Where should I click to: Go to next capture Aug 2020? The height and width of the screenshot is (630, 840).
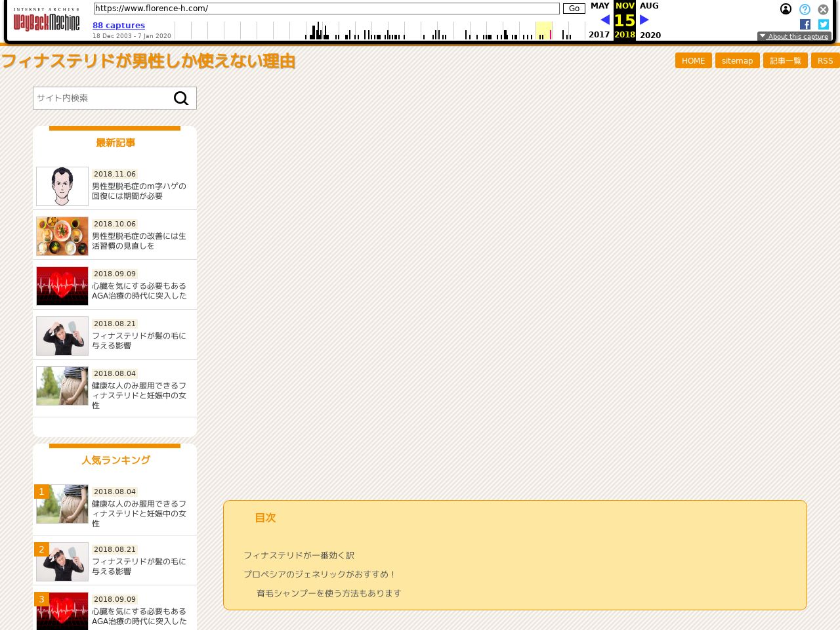[644, 20]
